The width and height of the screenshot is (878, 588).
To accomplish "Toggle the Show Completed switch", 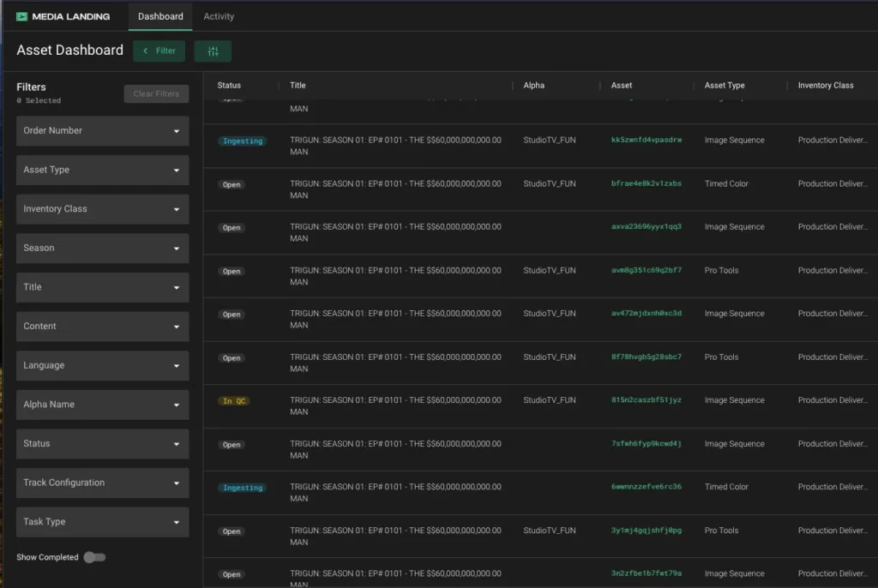I will tap(94, 557).
